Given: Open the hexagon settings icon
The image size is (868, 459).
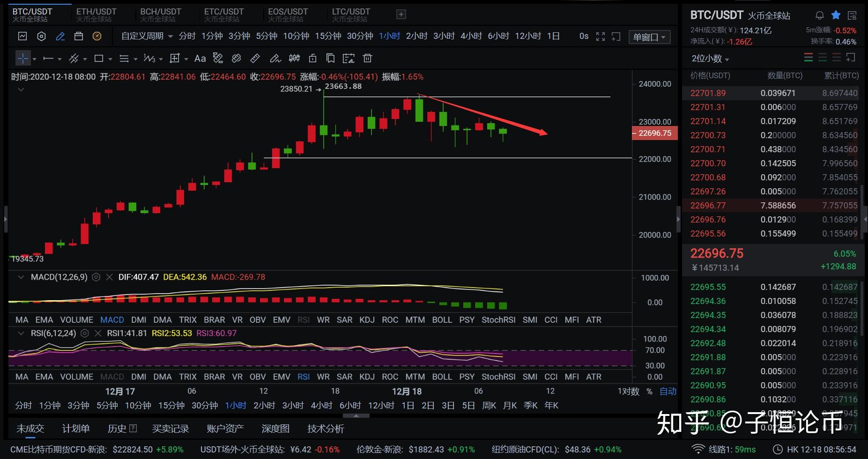Looking at the screenshot, I should point(41,36).
